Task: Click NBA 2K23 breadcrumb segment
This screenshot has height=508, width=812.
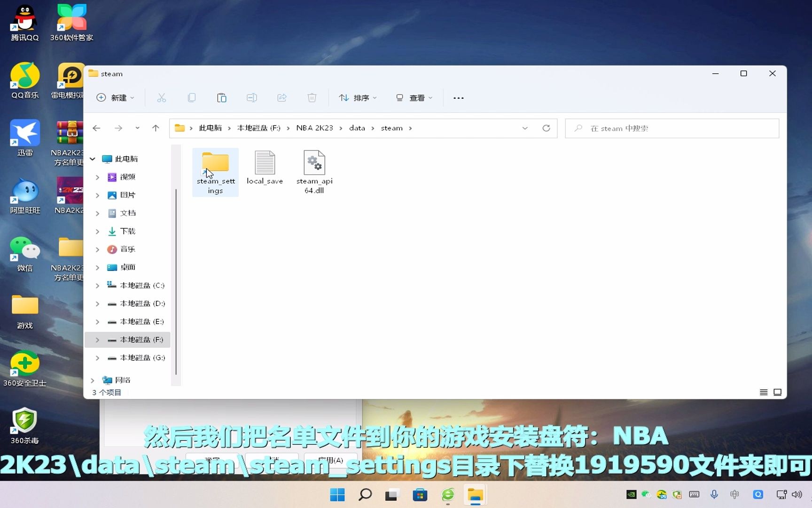Action: pyautogui.click(x=314, y=128)
